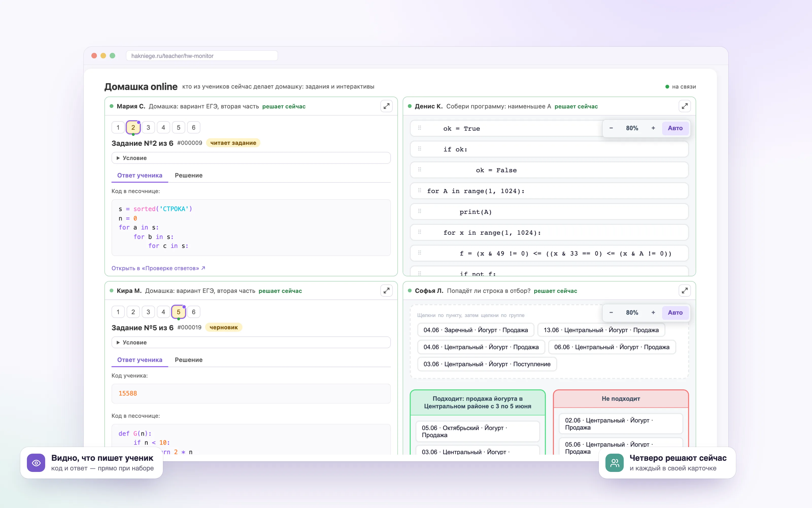Expand Софья Л. card to fullscreen

pos(685,291)
